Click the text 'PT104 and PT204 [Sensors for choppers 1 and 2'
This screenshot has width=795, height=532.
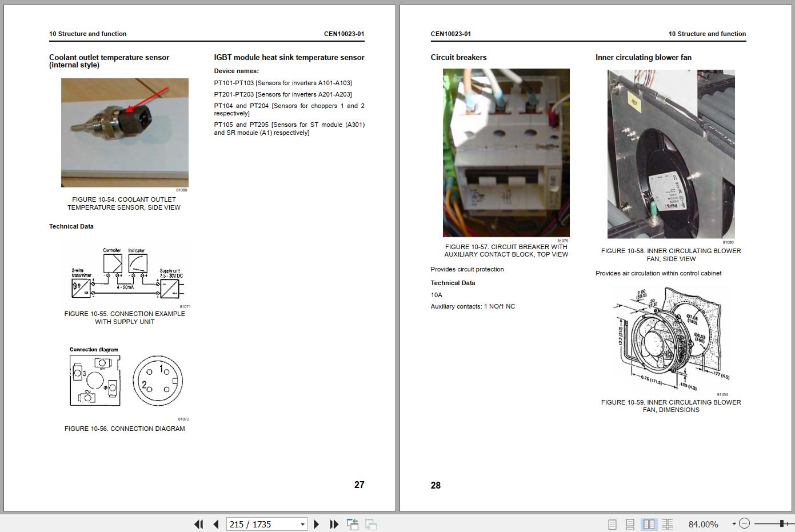click(x=289, y=106)
